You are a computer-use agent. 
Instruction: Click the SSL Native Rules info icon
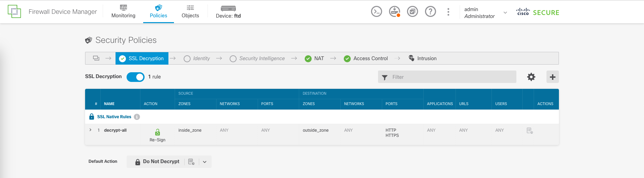point(137,117)
